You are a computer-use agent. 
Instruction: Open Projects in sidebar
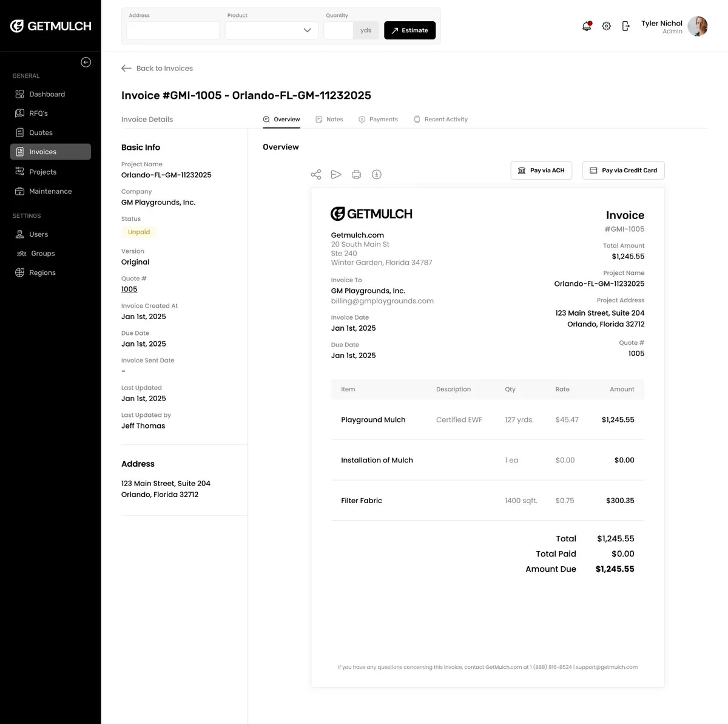tap(50, 172)
